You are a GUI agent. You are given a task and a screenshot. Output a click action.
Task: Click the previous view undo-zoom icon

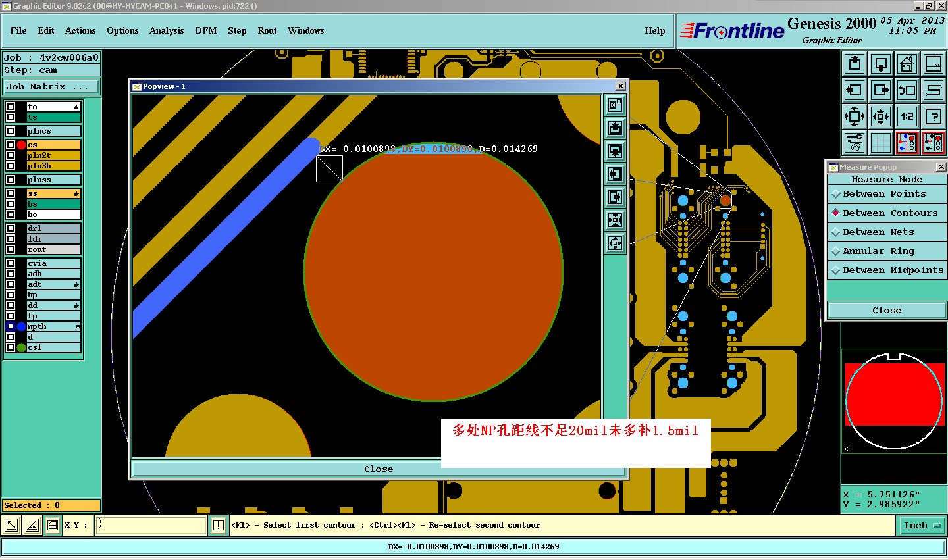(907, 90)
